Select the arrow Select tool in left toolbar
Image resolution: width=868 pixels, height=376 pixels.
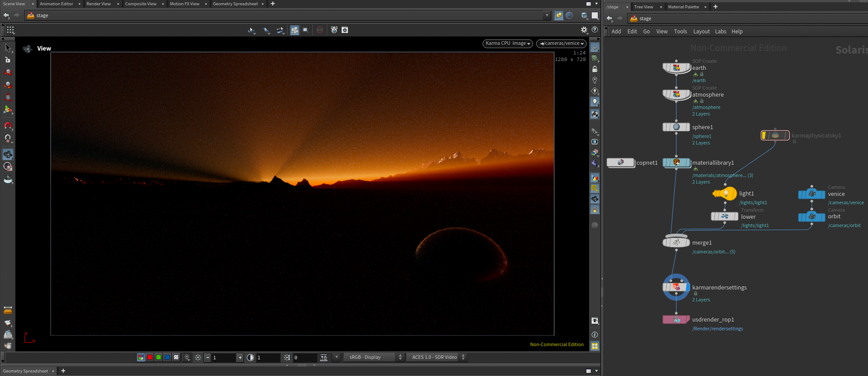coord(7,48)
